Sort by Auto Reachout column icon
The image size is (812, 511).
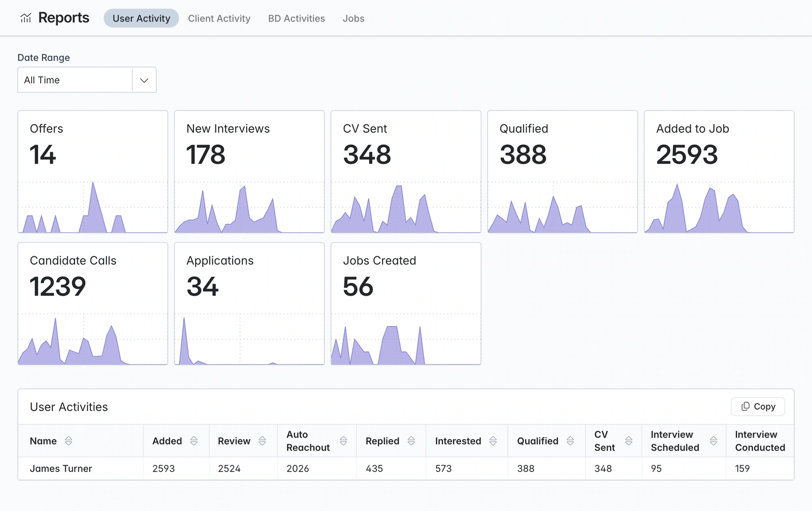pos(343,441)
